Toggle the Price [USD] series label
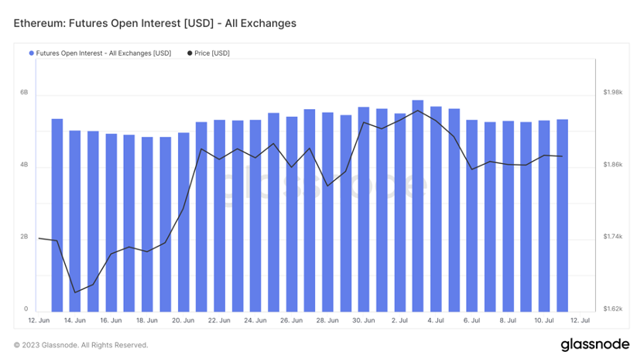The width and height of the screenshot is (644, 362). [x=214, y=53]
